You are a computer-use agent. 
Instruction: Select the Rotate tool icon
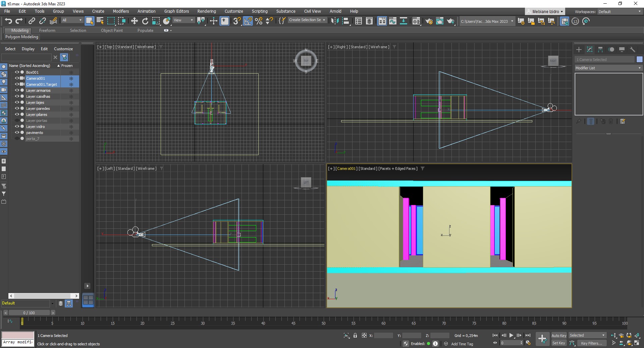[145, 21]
